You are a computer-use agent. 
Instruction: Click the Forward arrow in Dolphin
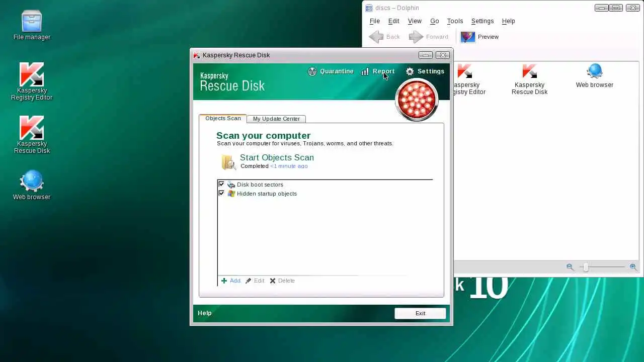click(x=428, y=37)
